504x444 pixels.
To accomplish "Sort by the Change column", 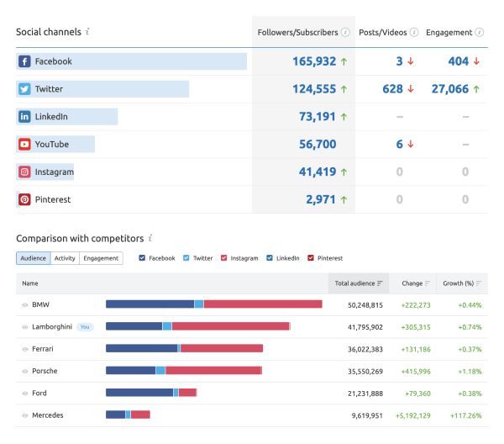I will [x=412, y=283].
